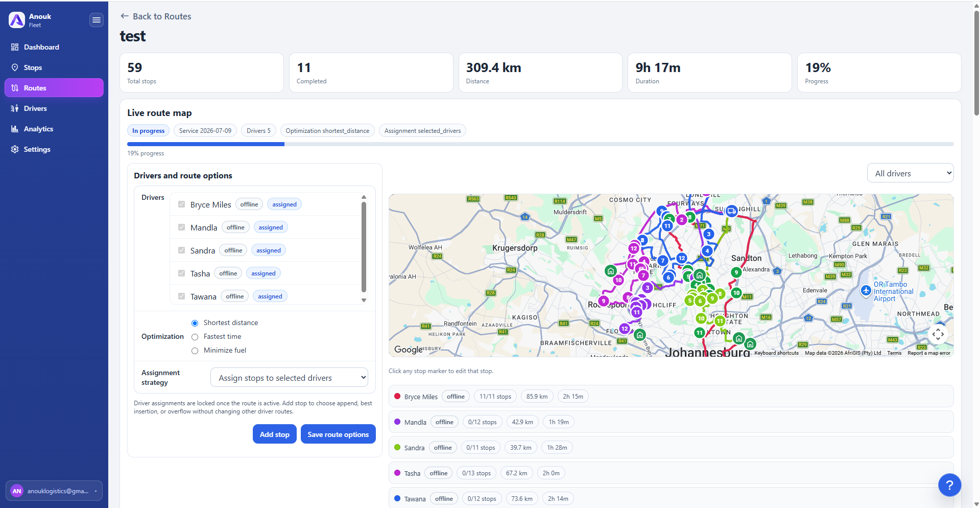Expand the account menu chevron beside the email

click(x=95, y=491)
